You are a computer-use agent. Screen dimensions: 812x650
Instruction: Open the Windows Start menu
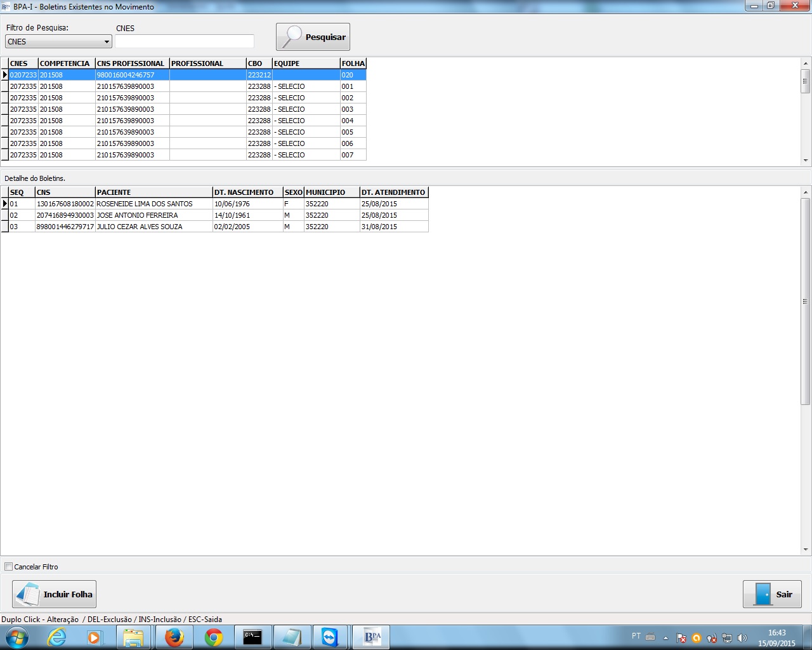(x=16, y=637)
